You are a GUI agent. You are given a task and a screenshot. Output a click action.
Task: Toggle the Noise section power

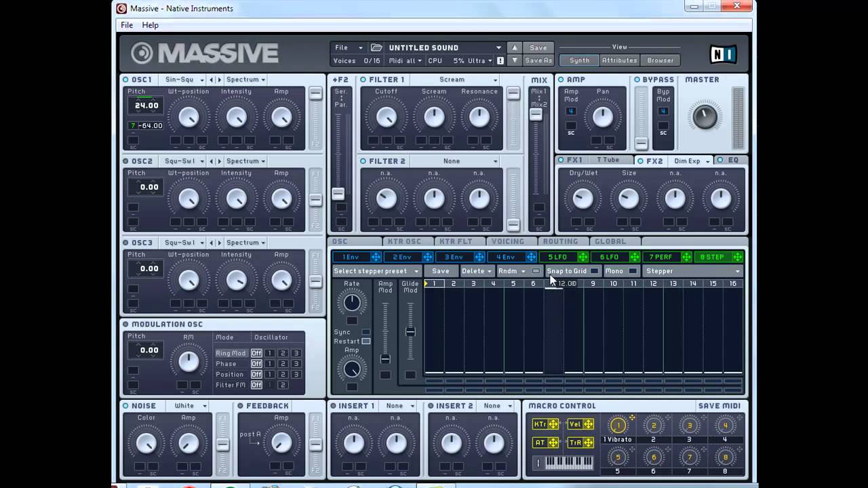(x=126, y=406)
